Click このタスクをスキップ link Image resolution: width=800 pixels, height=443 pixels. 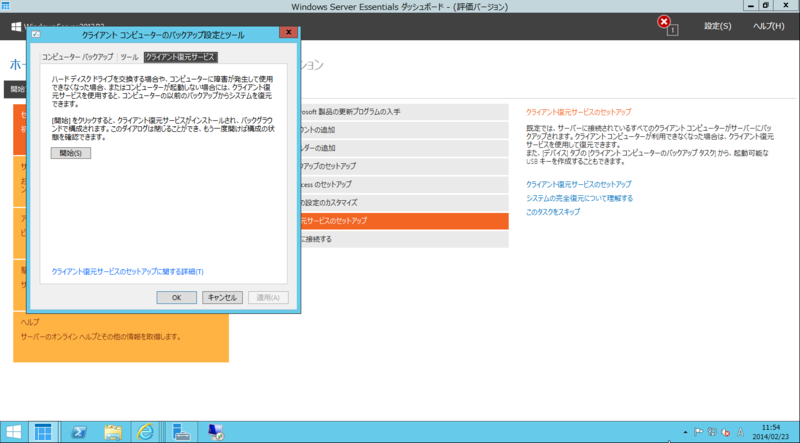[553, 212]
